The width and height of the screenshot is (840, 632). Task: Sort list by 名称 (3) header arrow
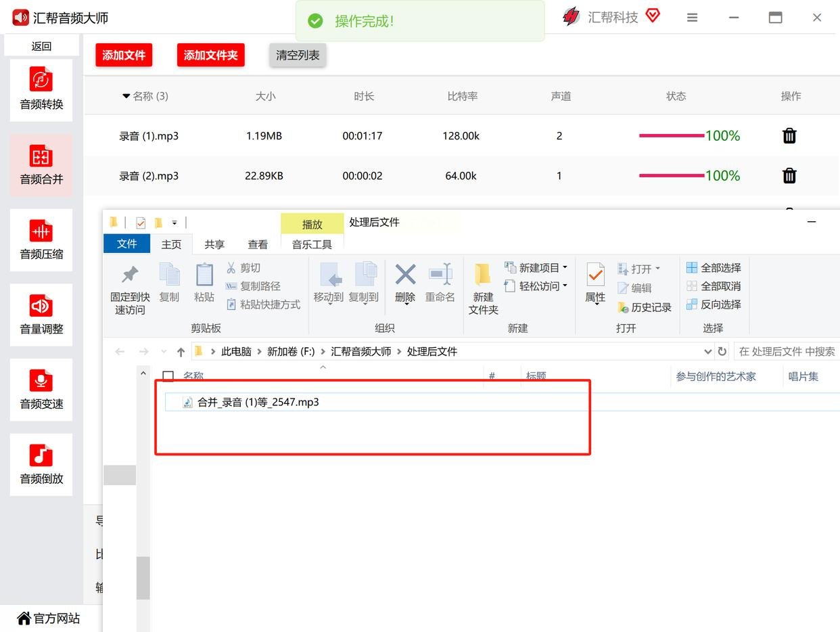pyautogui.click(x=126, y=96)
